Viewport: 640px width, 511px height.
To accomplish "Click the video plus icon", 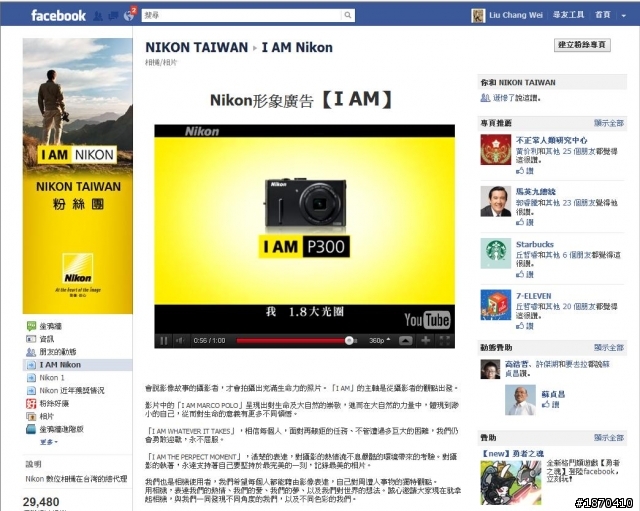I will [x=425, y=340].
